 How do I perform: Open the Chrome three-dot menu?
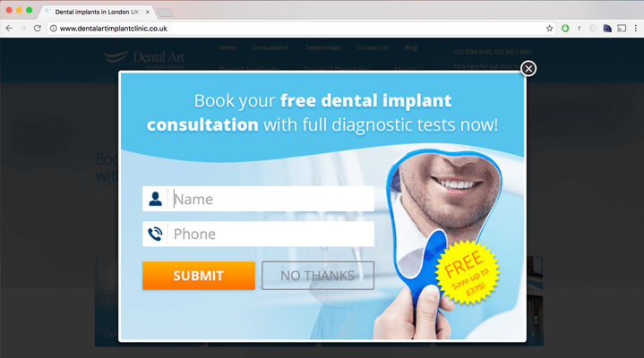[x=636, y=29]
